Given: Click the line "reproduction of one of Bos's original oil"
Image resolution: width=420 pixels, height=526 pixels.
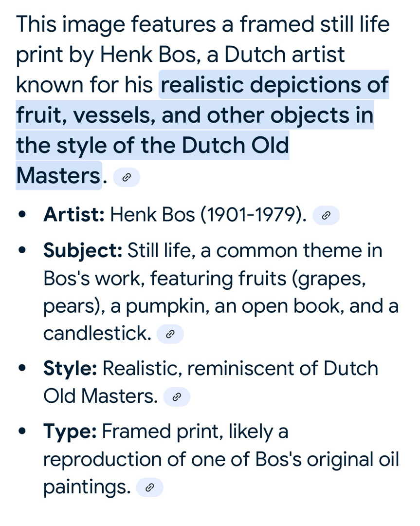Looking at the screenshot, I should click(220, 459).
